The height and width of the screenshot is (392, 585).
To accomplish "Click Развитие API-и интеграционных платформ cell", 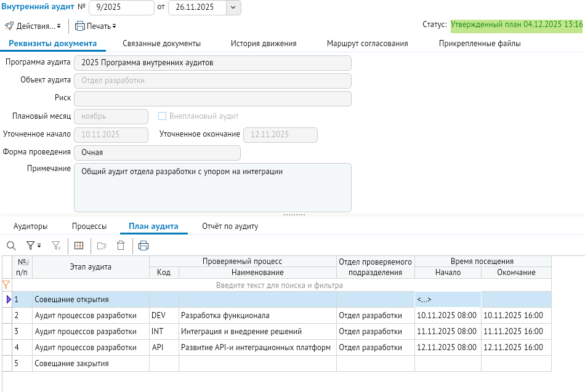I will 257,348.
